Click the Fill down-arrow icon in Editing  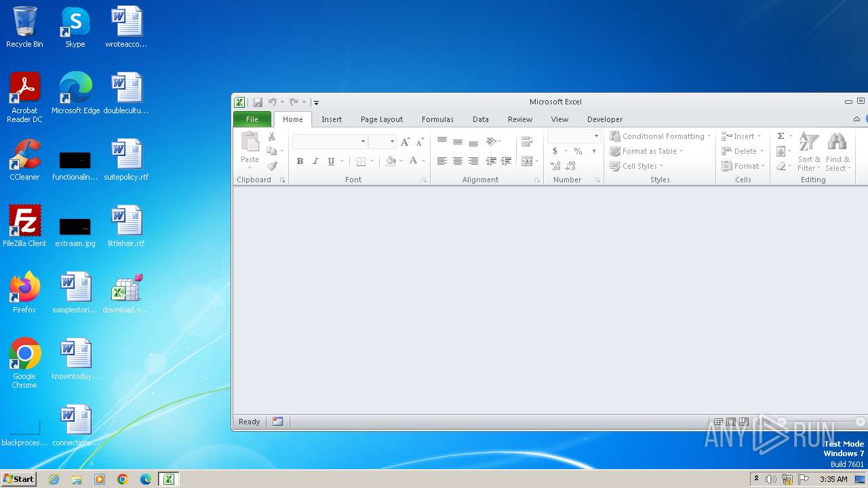[781, 151]
